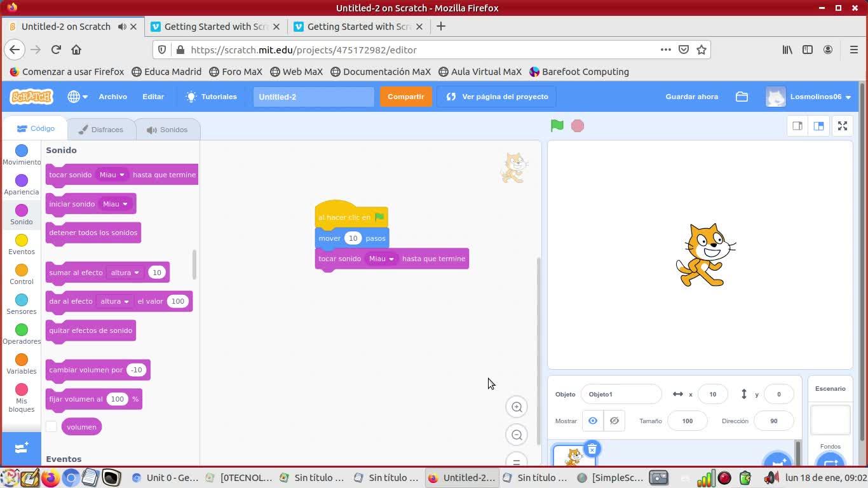The height and width of the screenshot is (488, 868).
Task: Open the Operadores block category
Action: [x=22, y=334]
